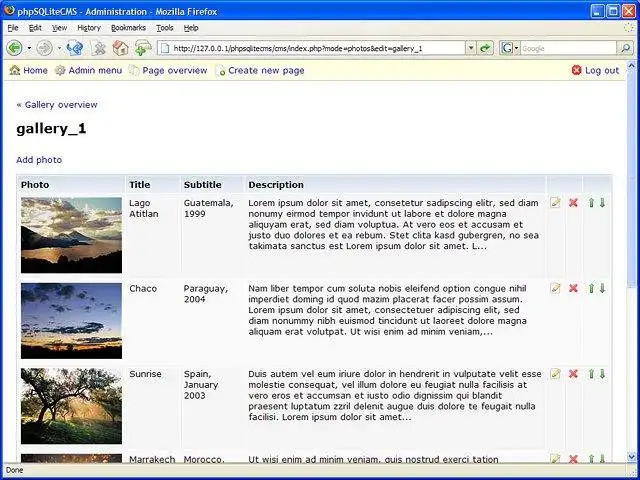Open the Forward button history dropdown arrow
This screenshot has height=480, width=640.
point(58,48)
